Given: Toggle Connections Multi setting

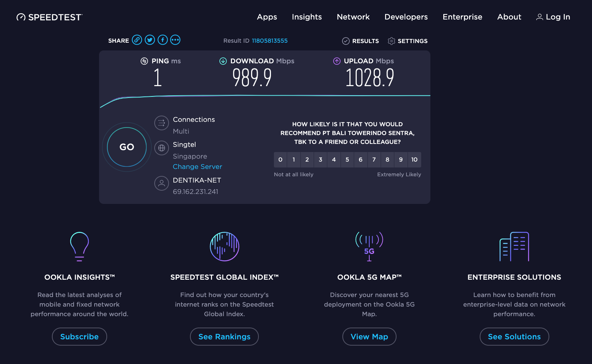Looking at the screenshot, I should pyautogui.click(x=181, y=131).
